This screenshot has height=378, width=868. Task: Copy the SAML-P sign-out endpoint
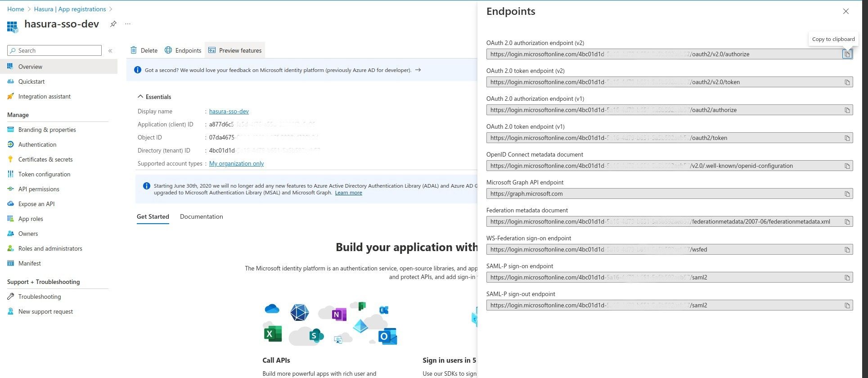point(846,305)
